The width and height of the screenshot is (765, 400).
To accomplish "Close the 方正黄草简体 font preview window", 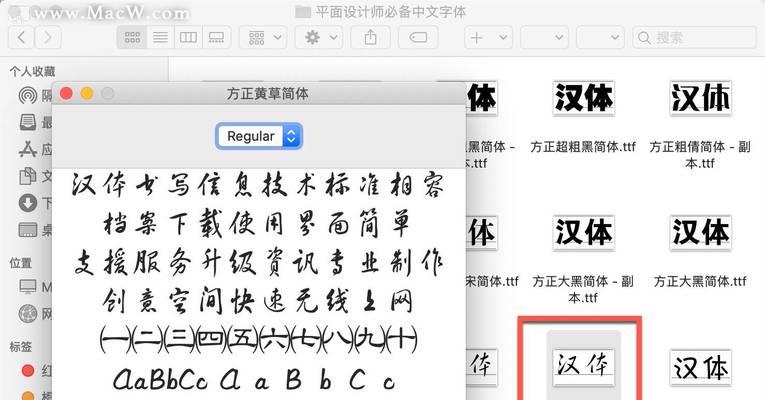I will (66, 93).
